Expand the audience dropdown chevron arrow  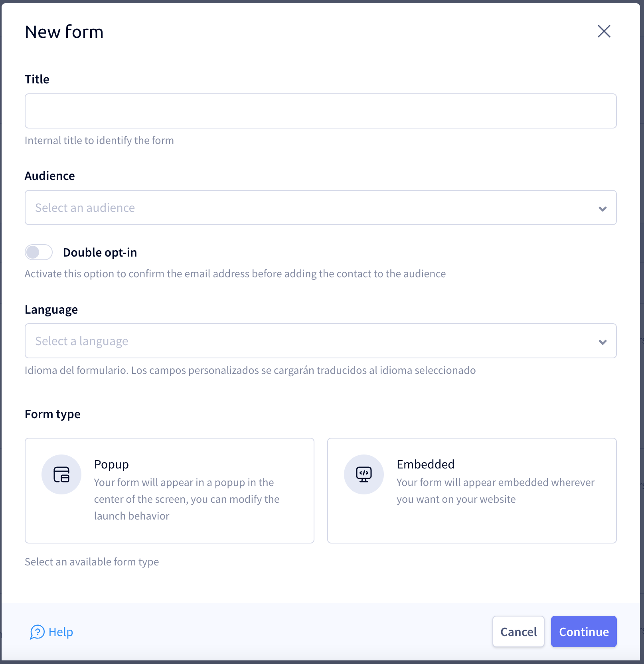(603, 209)
